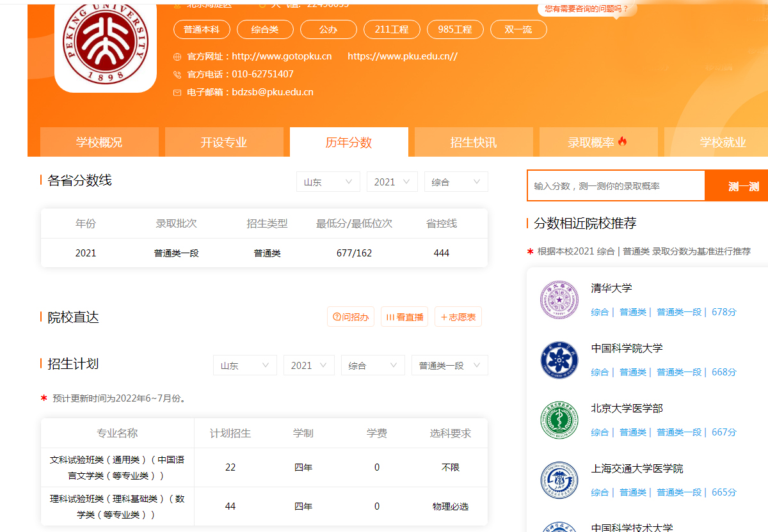Click the Peking University crest logo
768x532 pixels.
(x=105, y=43)
